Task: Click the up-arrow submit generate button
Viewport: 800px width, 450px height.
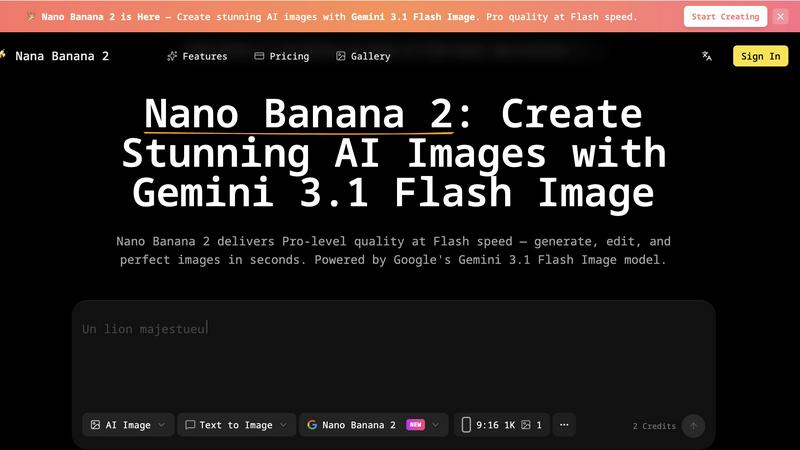Action: pyautogui.click(x=693, y=426)
